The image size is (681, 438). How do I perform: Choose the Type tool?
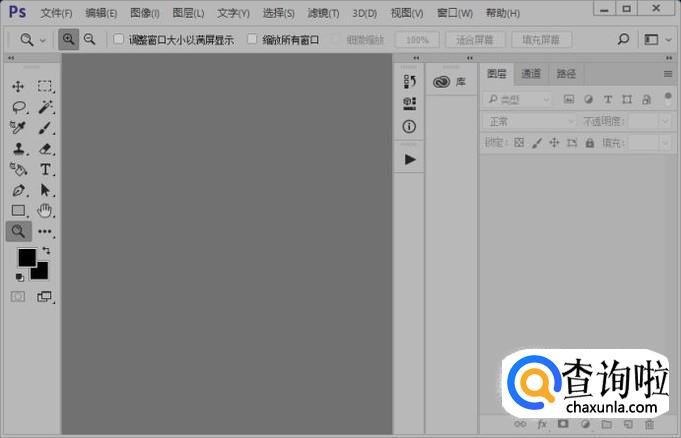point(45,170)
